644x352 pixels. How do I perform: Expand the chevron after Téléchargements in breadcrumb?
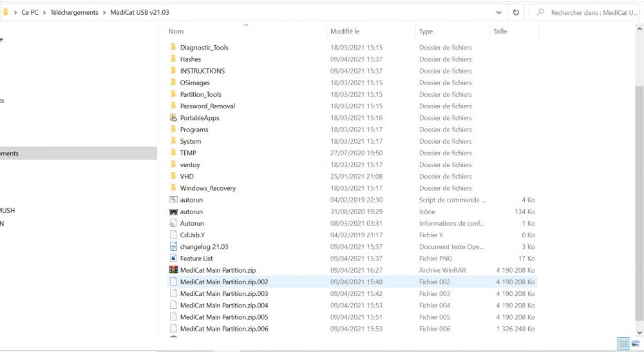pos(104,12)
